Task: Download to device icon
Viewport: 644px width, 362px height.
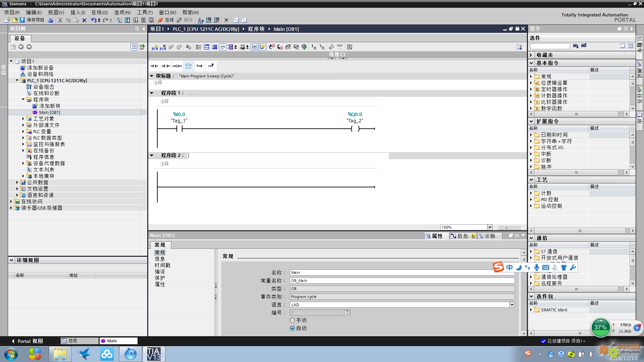Action: click(127, 20)
